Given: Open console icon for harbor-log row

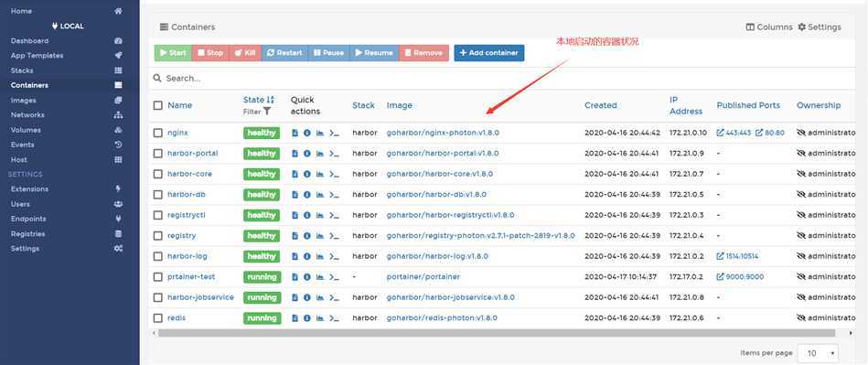Looking at the screenshot, I should tap(334, 256).
